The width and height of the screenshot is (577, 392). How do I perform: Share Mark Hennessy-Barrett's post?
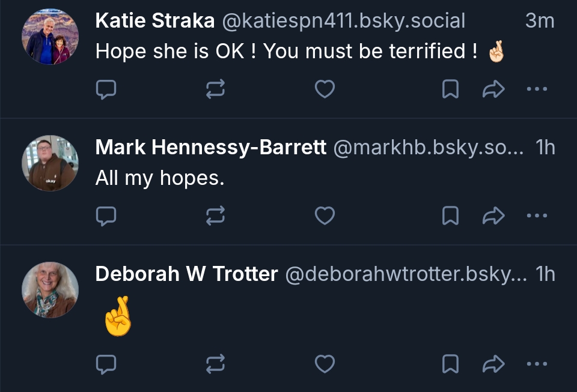(493, 216)
